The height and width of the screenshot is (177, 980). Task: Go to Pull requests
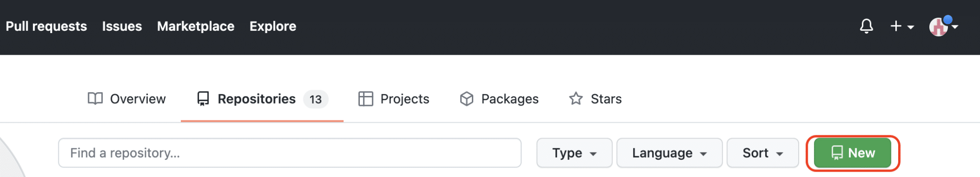point(46,26)
